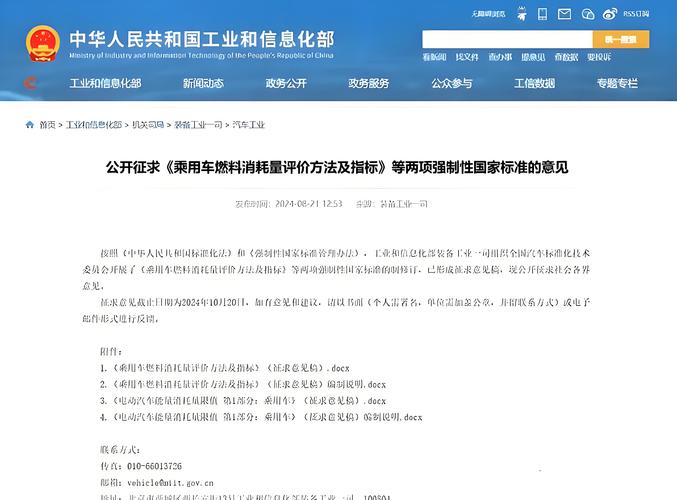Select the 提意见 quick link
Image resolution: width=677 pixels, height=500 pixels.
coord(533,57)
